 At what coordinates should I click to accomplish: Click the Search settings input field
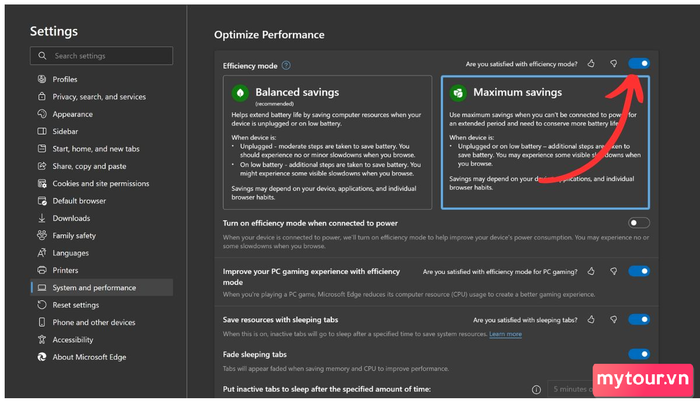101,56
